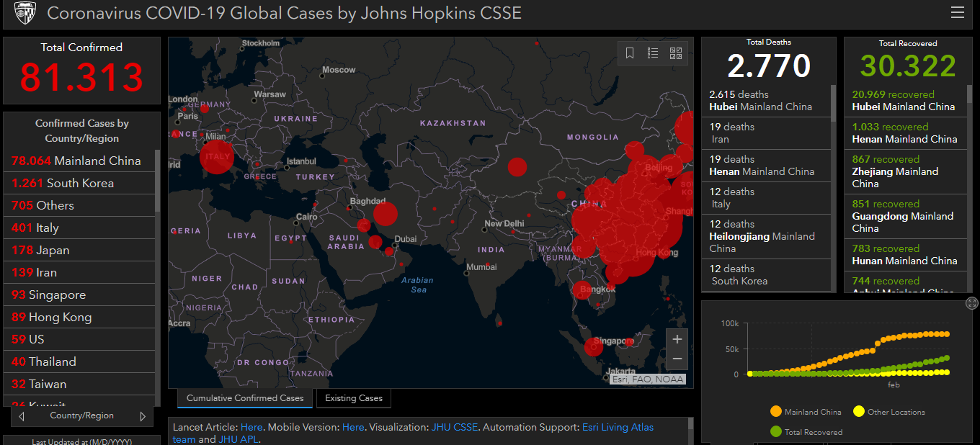Open the map legend list icon
980x445 pixels.
pyautogui.click(x=653, y=53)
